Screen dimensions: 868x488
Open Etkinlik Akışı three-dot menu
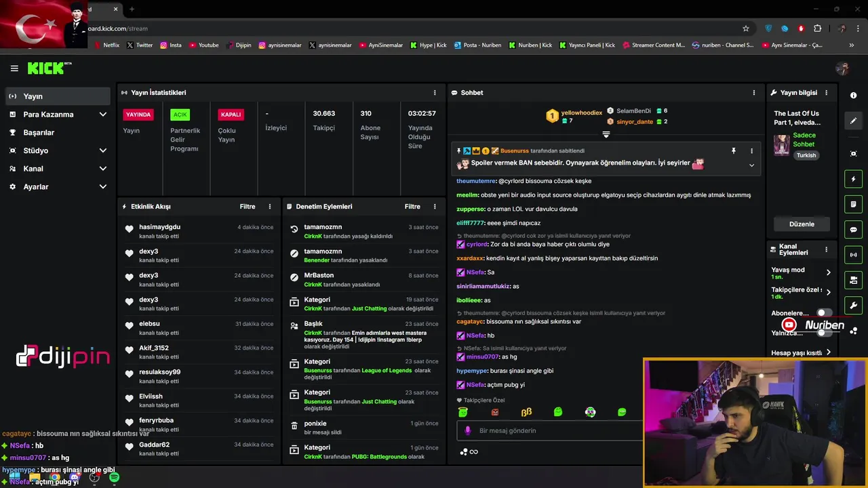click(x=269, y=207)
